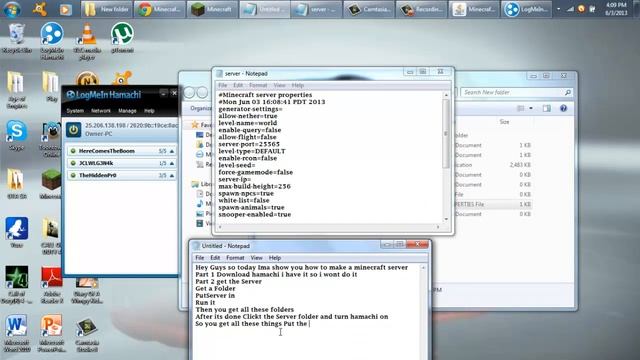This screenshot has height=360, width=640.
Task: Open Adobe Reader desktop shortcut
Action: (52, 285)
